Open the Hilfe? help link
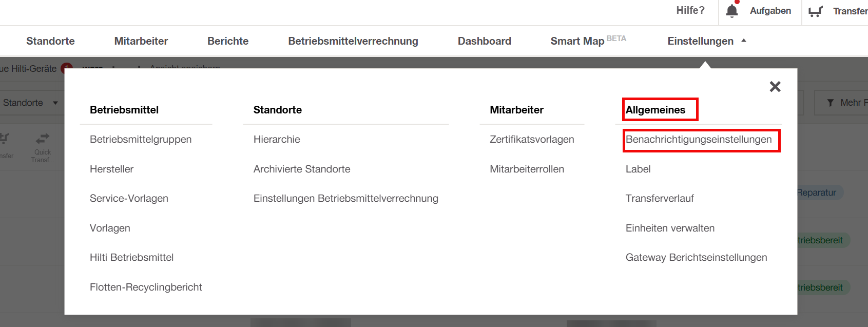868x327 pixels. pyautogui.click(x=690, y=11)
